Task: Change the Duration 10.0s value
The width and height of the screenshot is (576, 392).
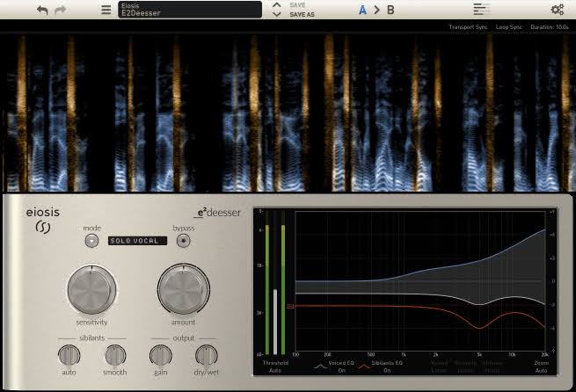Action: coord(550,27)
